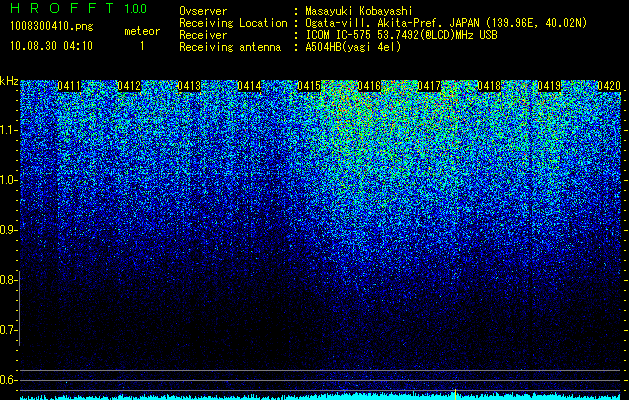The width and height of the screenshot is (629, 400).
Task: Click the meteor count value 1
Action: 142,46
